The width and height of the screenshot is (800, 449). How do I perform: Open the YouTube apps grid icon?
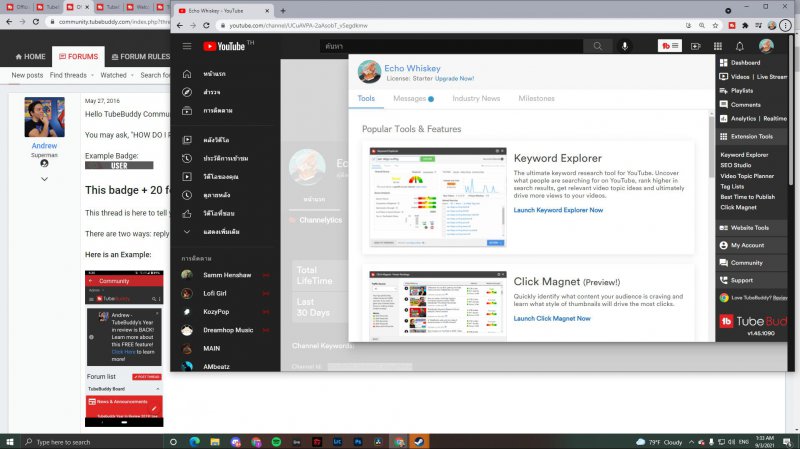pos(718,46)
